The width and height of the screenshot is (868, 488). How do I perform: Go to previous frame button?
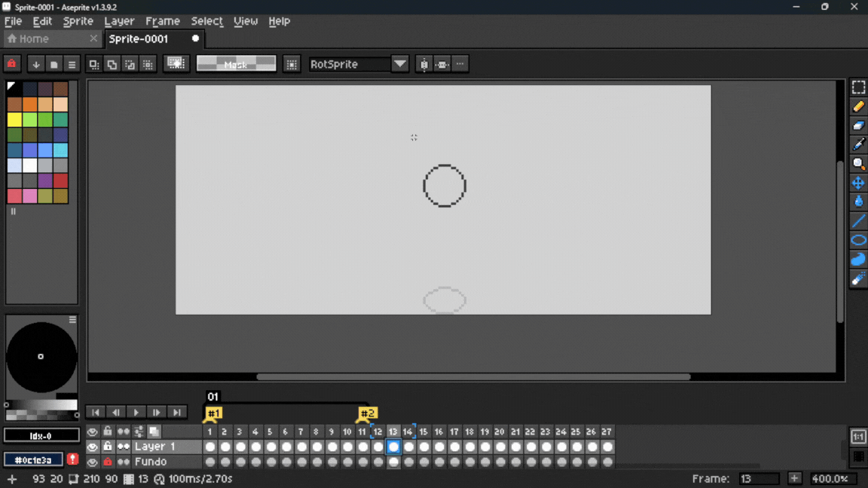[116, 412]
